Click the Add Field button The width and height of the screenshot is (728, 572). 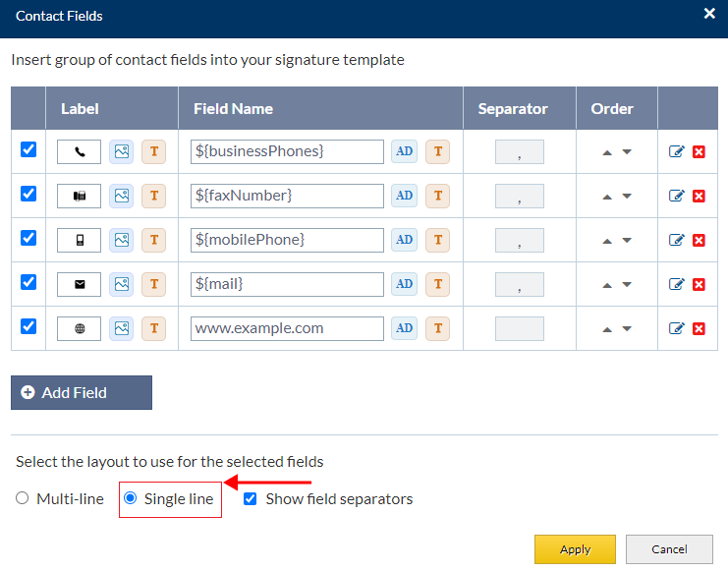(x=82, y=392)
